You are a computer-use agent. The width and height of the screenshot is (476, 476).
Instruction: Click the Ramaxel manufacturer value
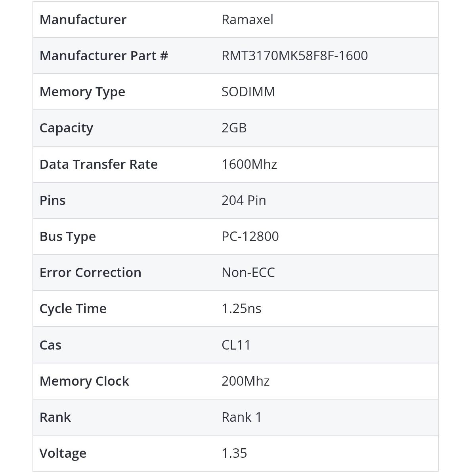click(x=247, y=20)
